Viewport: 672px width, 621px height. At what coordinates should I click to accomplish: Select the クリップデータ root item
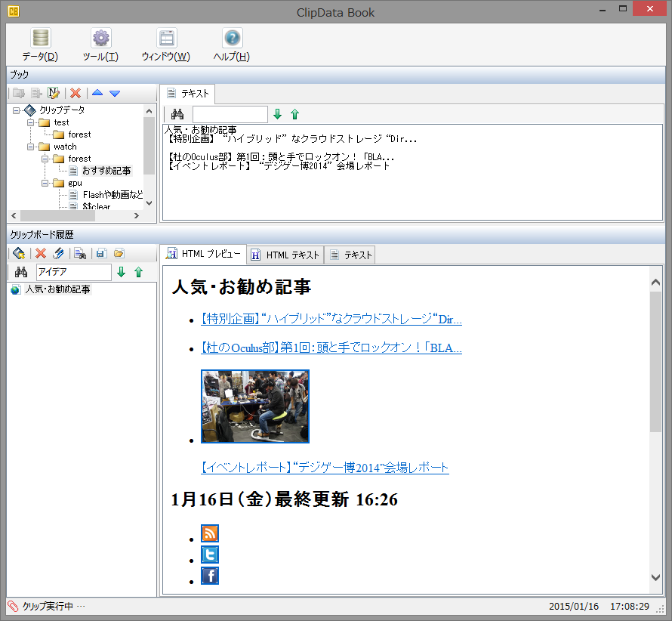[62, 110]
